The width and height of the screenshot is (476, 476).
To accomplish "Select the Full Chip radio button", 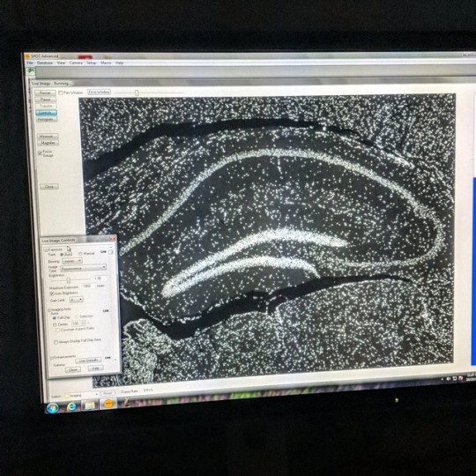I will pyautogui.click(x=55, y=318).
